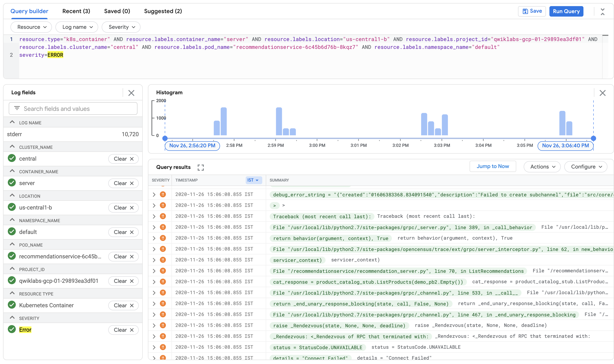The height and width of the screenshot is (364, 614).
Task: Close the Log fields panel
Action: [x=131, y=93]
